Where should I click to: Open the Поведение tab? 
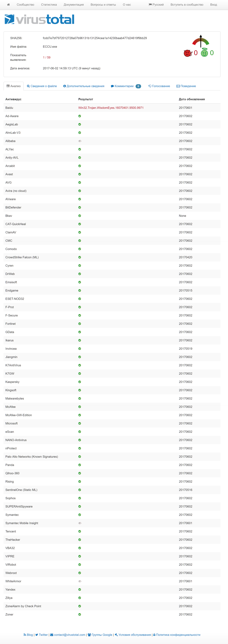186,86
